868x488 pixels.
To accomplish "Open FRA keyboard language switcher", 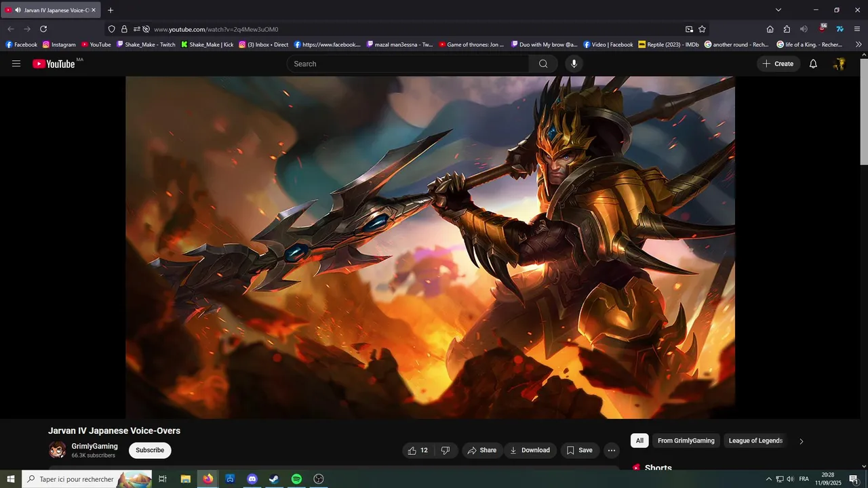I will [804, 479].
